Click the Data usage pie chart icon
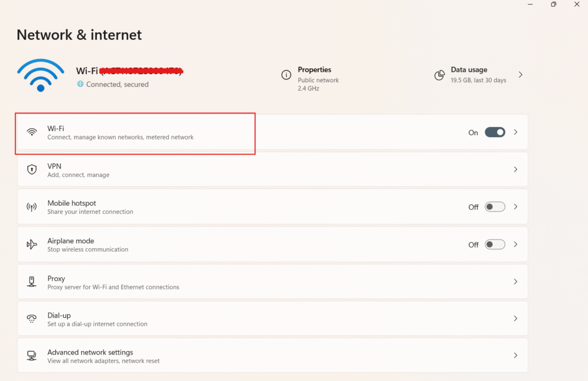Image resolution: width=588 pixels, height=381 pixels. point(440,75)
